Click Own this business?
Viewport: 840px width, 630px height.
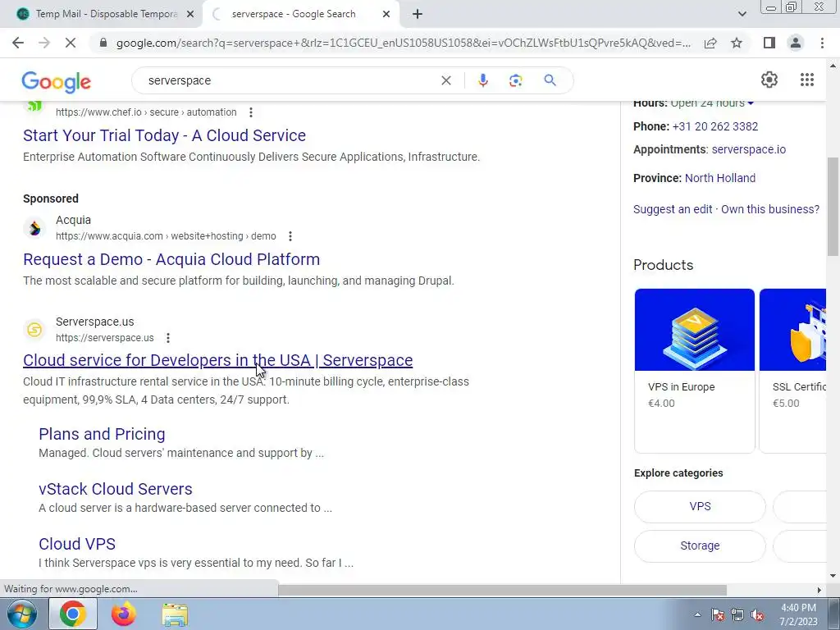click(x=769, y=209)
